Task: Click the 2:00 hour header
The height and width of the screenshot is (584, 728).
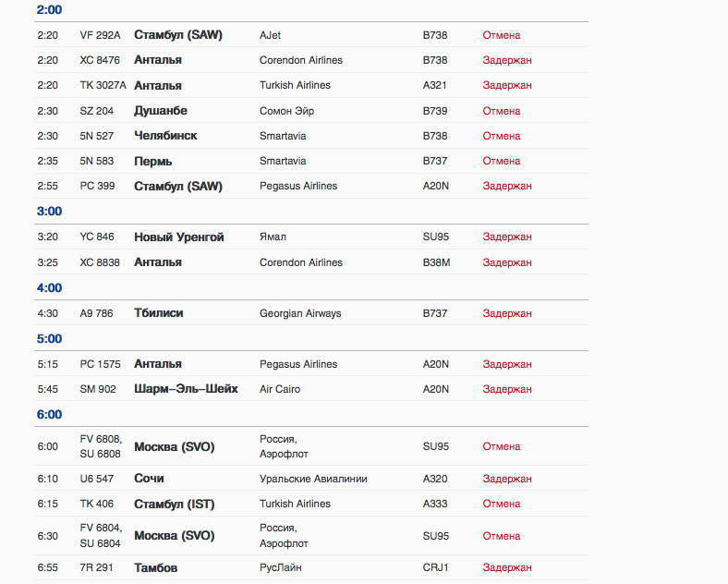Action: tap(49, 9)
